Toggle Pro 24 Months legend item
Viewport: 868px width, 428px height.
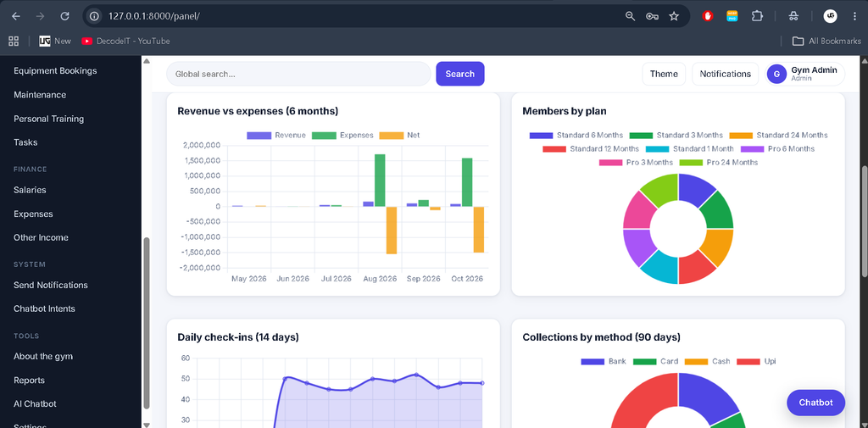point(719,162)
